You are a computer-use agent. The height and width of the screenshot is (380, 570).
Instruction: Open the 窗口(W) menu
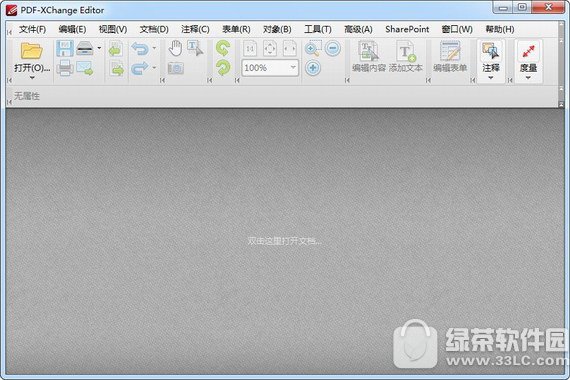[457, 29]
